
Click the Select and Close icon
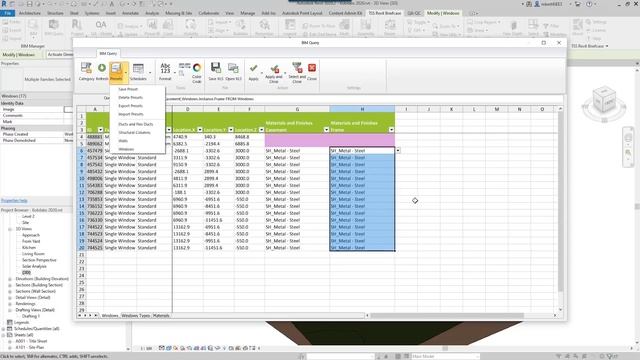(297, 73)
